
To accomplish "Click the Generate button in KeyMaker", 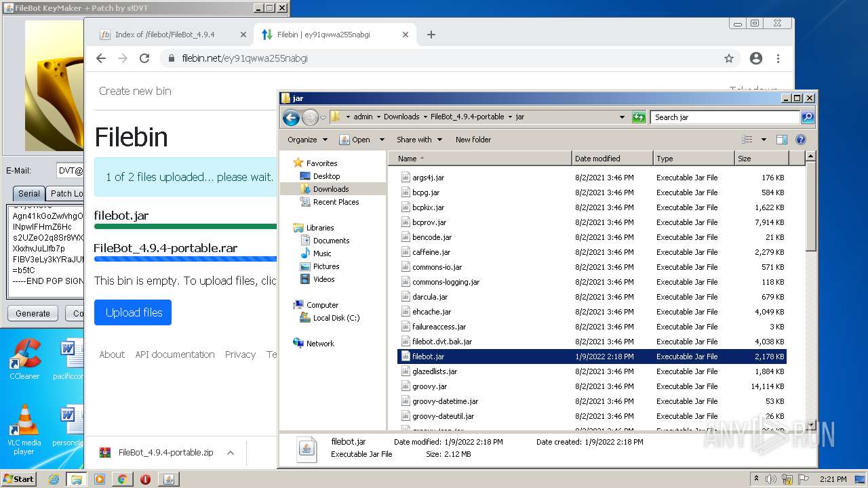I will pyautogui.click(x=33, y=314).
